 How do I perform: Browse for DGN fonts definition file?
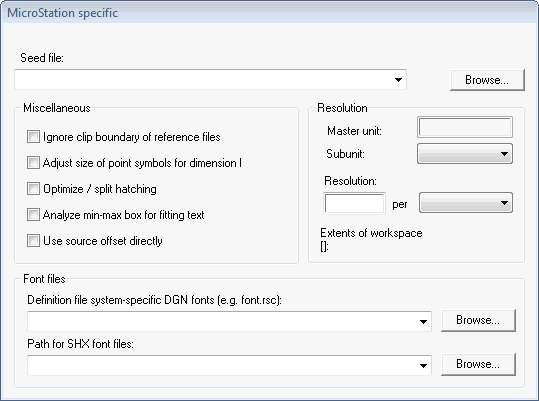tap(478, 320)
